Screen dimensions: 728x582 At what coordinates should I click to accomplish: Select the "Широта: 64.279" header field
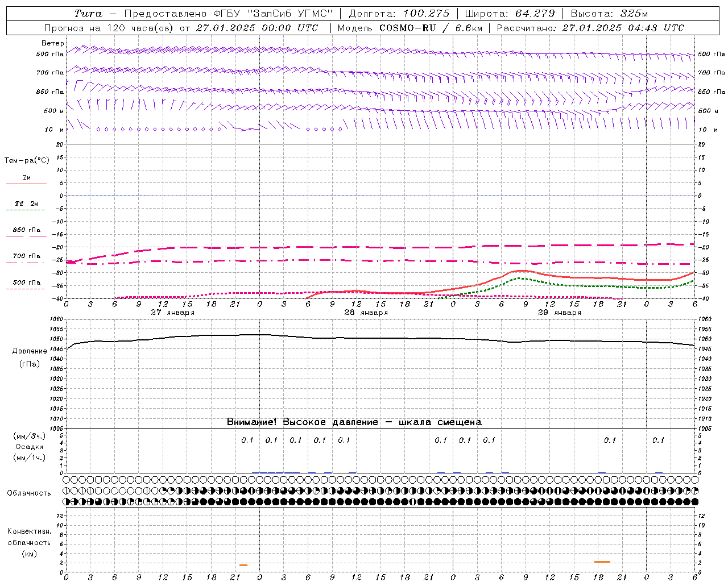click(510, 14)
